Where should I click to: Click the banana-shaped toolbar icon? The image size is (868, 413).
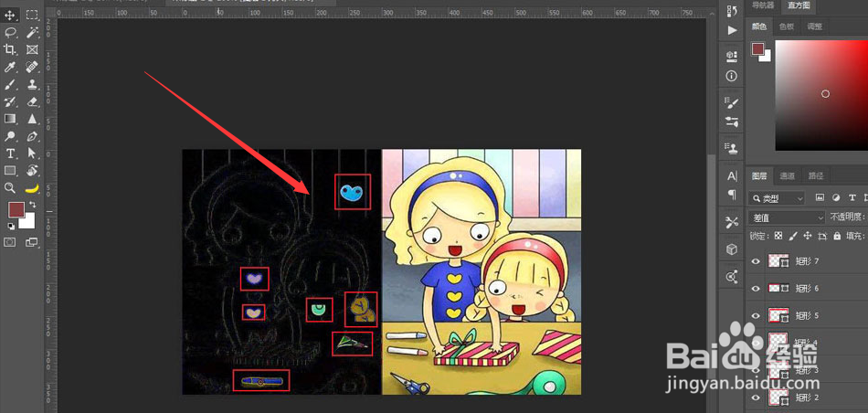32,188
